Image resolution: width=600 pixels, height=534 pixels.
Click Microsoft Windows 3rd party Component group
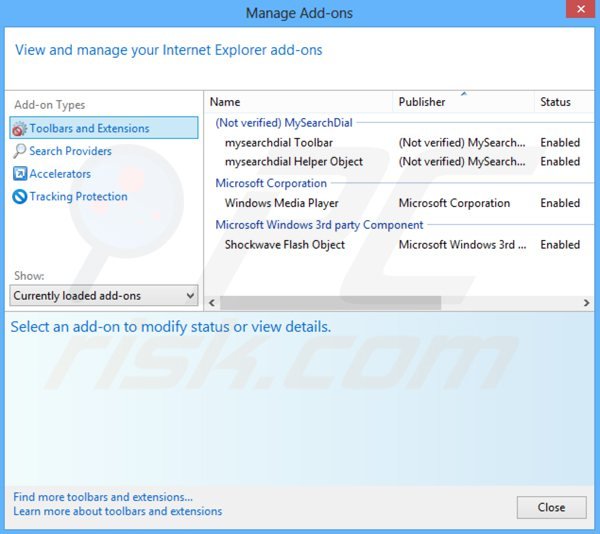point(319,225)
